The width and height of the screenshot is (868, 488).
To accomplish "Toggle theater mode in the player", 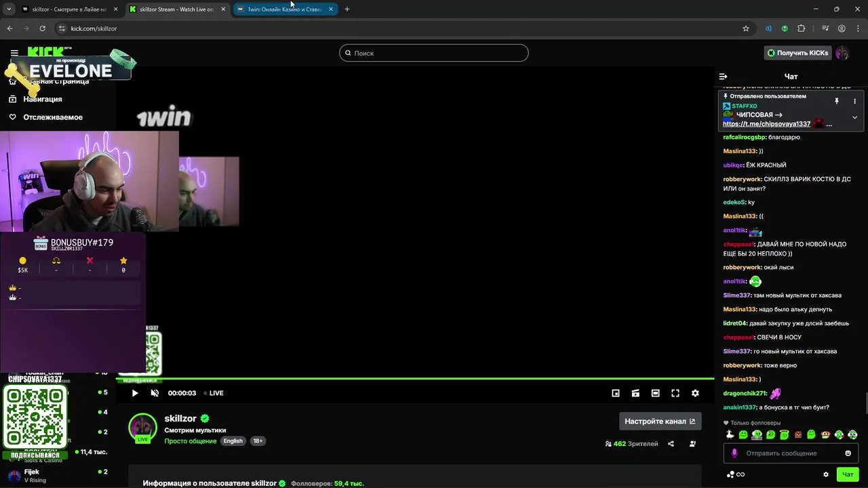I will 655,393.
